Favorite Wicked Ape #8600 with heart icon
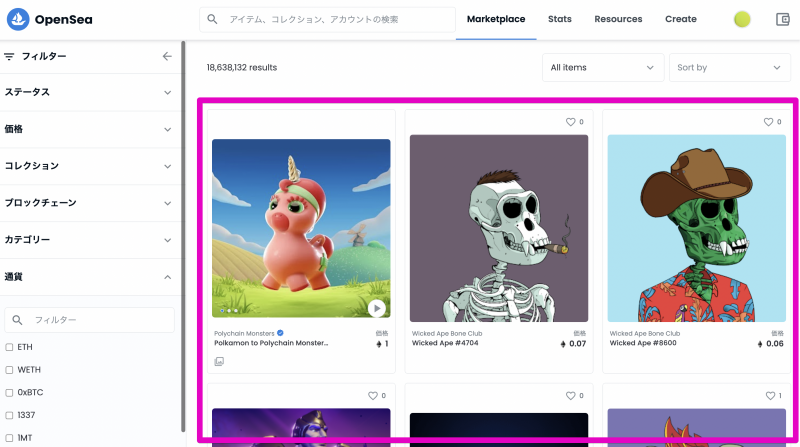This screenshot has height=447, width=800. coord(768,122)
